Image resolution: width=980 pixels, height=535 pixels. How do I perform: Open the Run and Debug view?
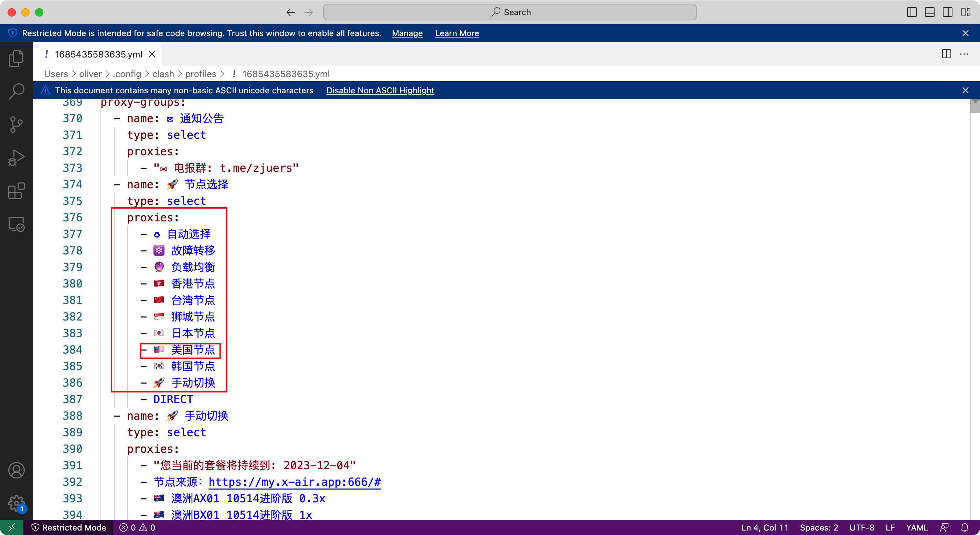(16, 158)
